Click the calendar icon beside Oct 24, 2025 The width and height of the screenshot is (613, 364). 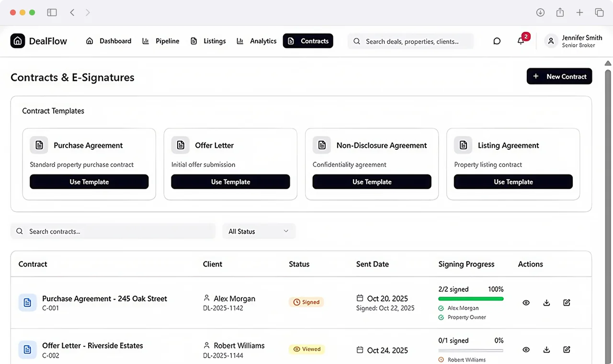(360, 350)
